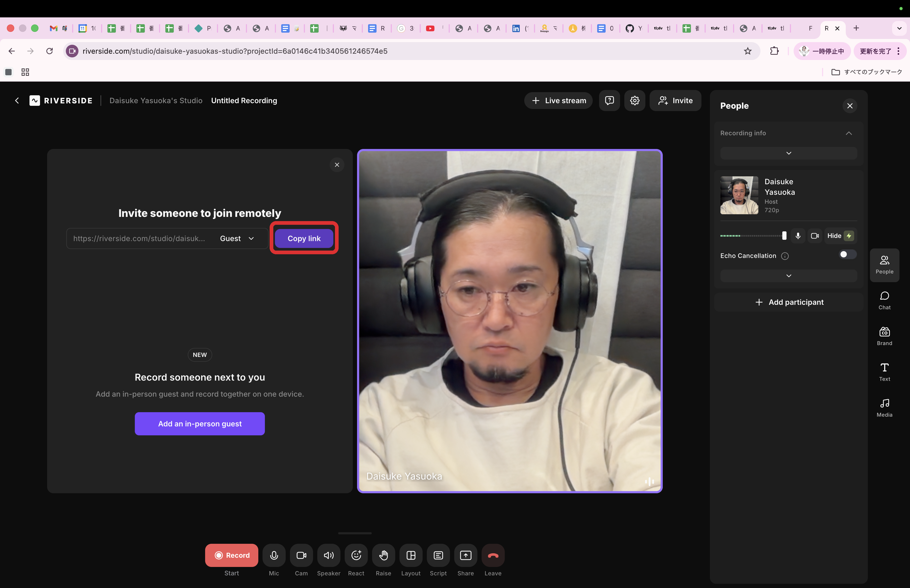Open Daisuke Yasuoka's Studio link
Viewport: 910px width, 588px height.
pos(156,101)
